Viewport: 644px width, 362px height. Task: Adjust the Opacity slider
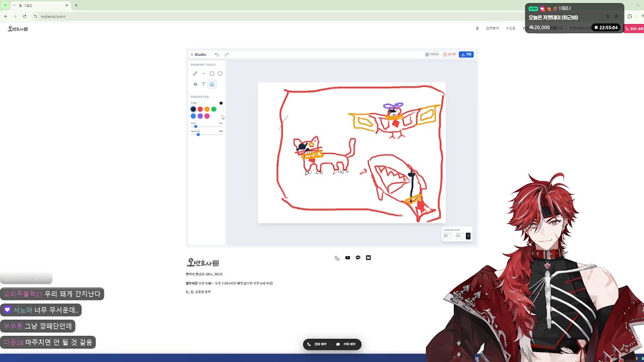pyautogui.click(x=207, y=134)
